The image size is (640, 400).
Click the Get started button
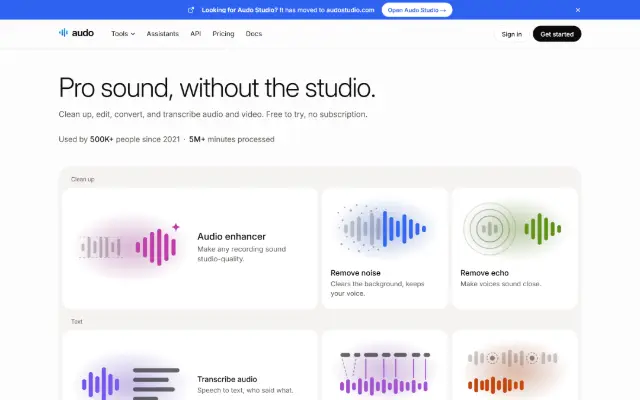pos(557,34)
